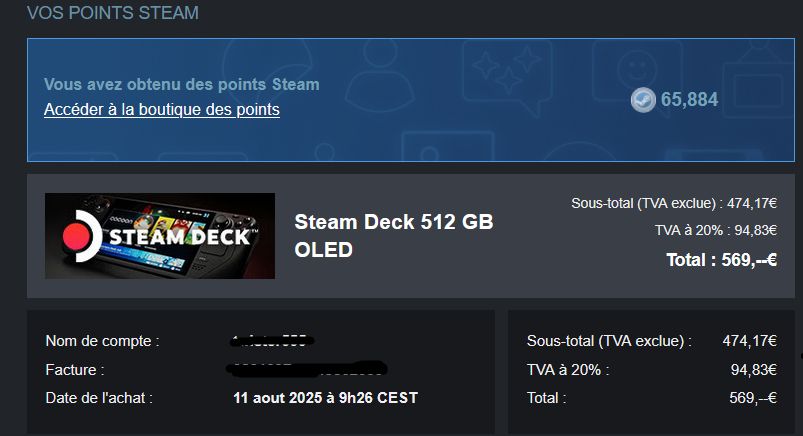Click the 'Nom de compte :' label
Viewport: 803px width, 436px height.
tap(102, 341)
